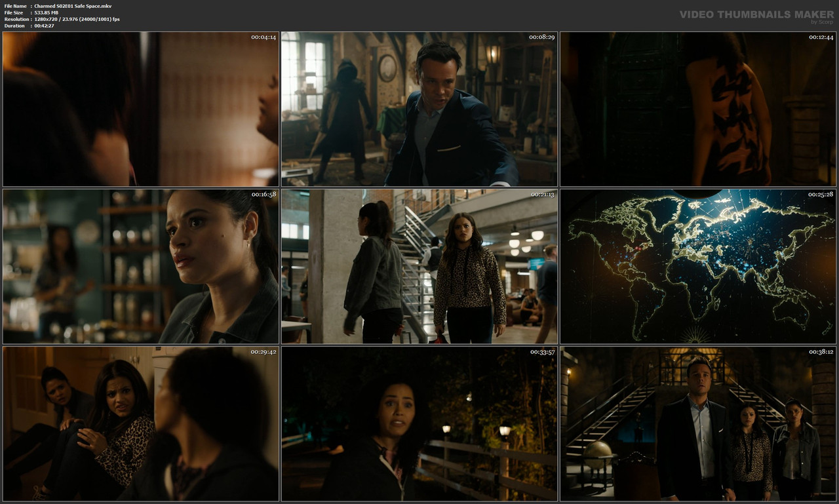Open the thumbnail at 00:33:57
Screen dimensions: 839x504
point(419,424)
